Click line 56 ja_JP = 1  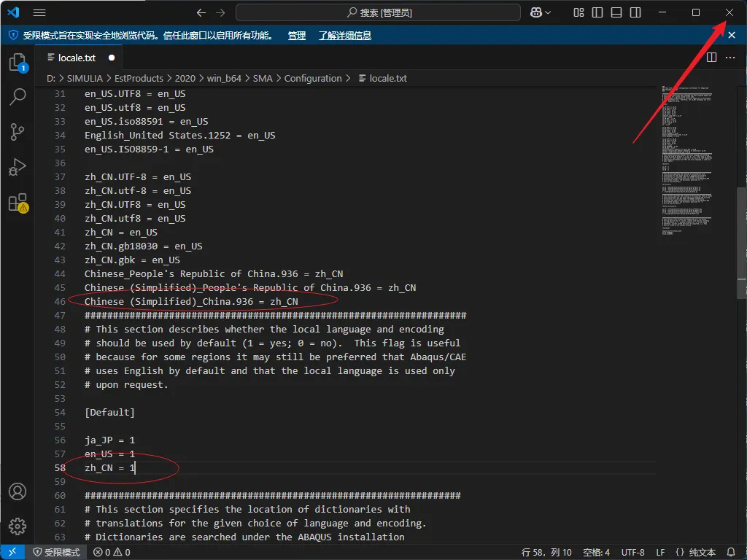tap(109, 440)
